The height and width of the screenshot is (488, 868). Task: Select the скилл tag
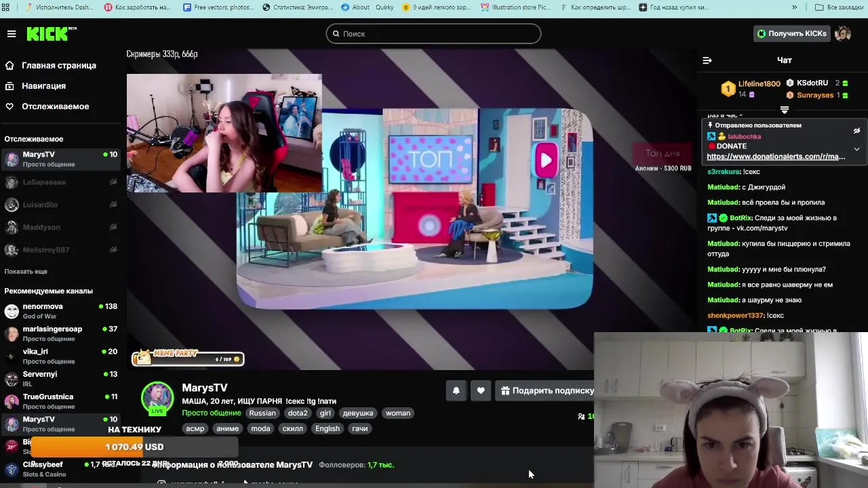293,428
